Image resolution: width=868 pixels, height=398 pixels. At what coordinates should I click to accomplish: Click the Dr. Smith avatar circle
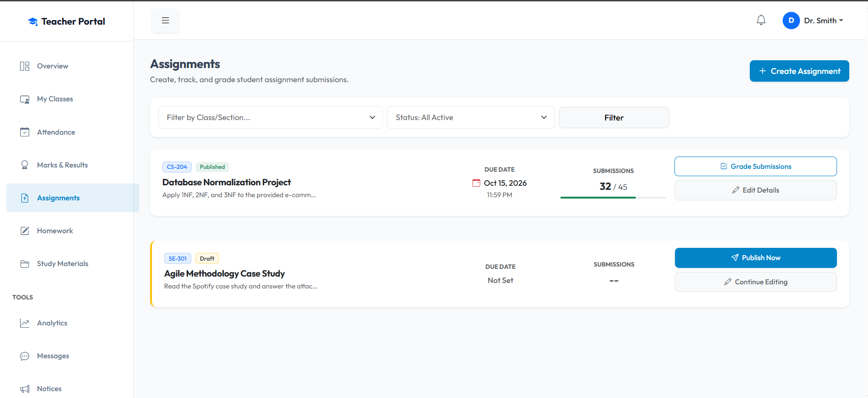(791, 21)
